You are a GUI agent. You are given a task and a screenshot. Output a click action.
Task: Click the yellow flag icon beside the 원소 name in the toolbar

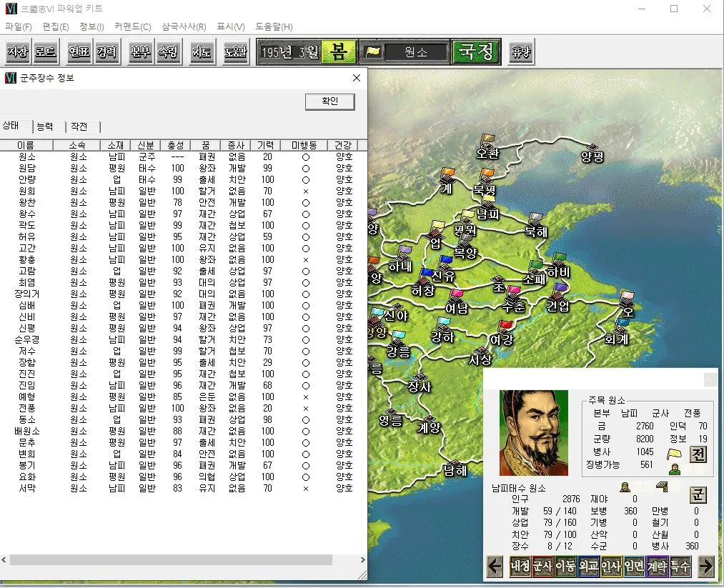pos(372,51)
